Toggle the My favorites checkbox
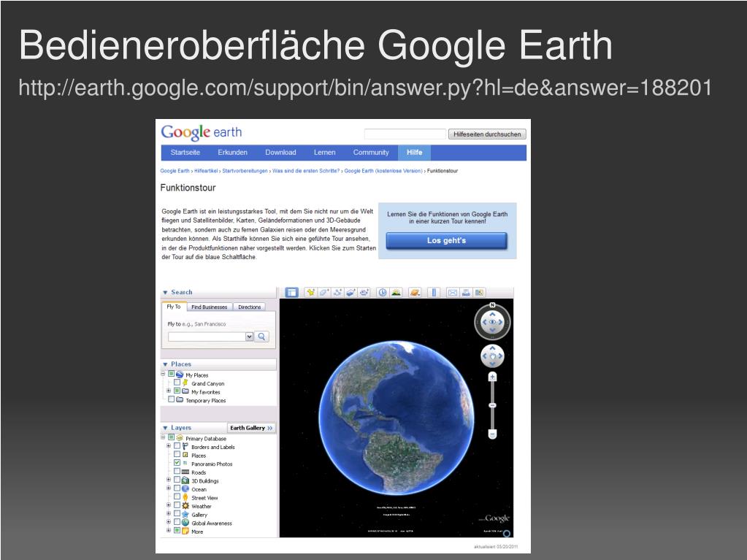This screenshot has height=560, width=747. pyautogui.click(x=177, y=391)
